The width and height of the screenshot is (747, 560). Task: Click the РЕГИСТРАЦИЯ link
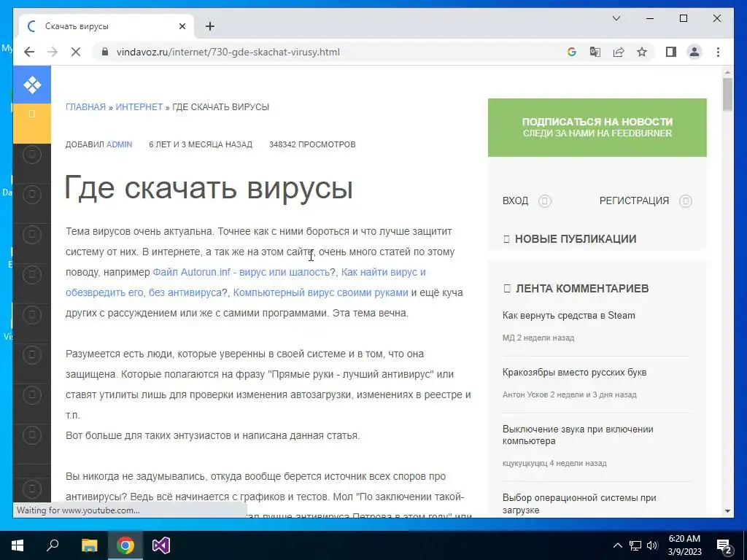click(634, 201)
